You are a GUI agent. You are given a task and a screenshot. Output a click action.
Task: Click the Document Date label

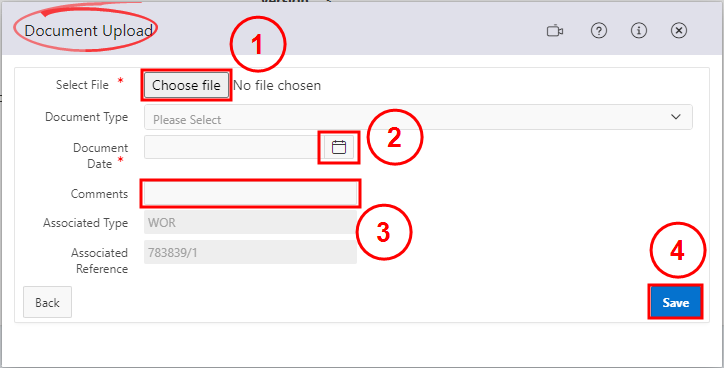(100, 156)
